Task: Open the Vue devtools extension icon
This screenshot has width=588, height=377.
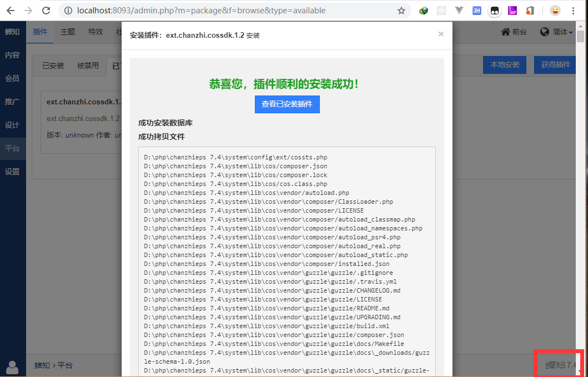Action: (x=459, y=11)
